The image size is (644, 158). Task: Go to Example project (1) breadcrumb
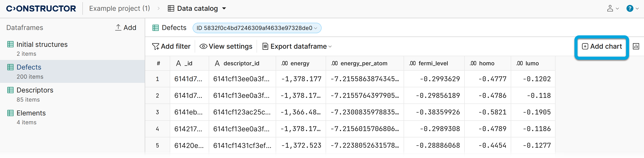(120, 8)
